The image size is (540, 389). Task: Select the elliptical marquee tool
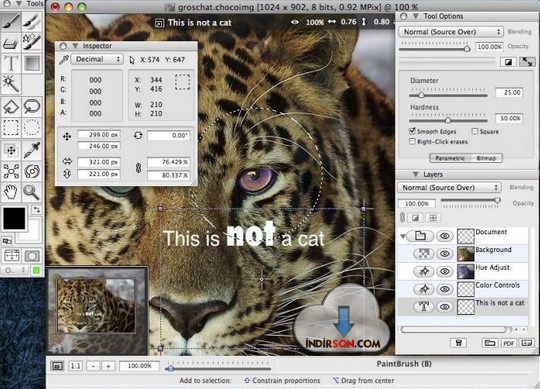coord(32,128)
